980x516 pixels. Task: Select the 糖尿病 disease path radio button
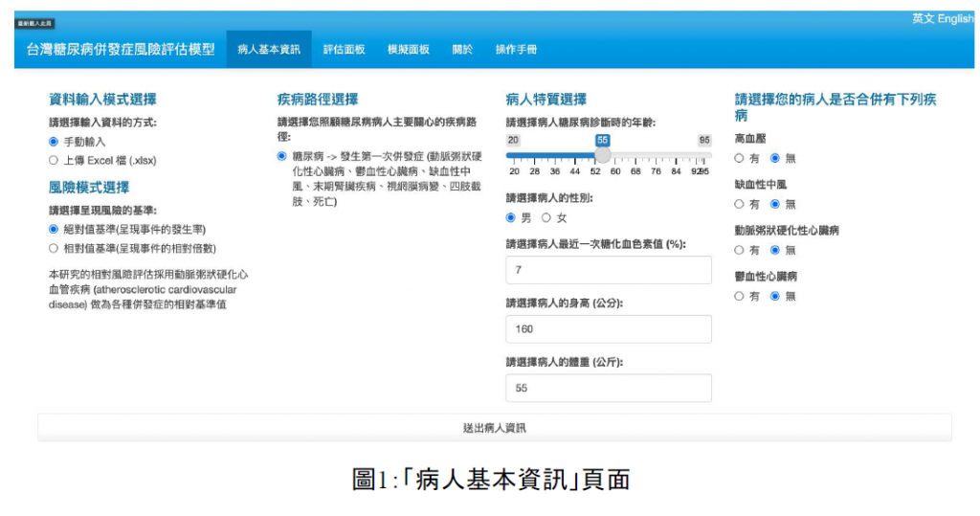pos(281,156)
